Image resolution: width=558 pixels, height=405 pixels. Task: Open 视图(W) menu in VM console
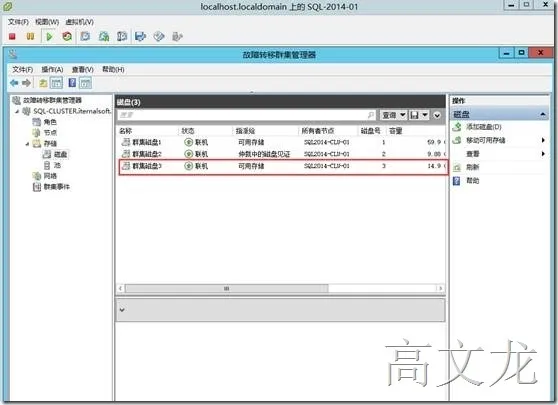47,22
